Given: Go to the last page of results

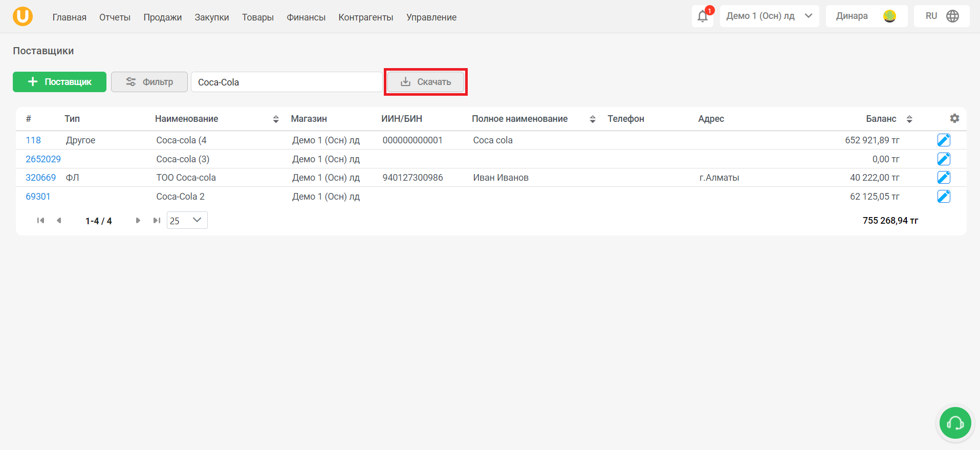Looking at the screenshot, I should click(157, 221).
